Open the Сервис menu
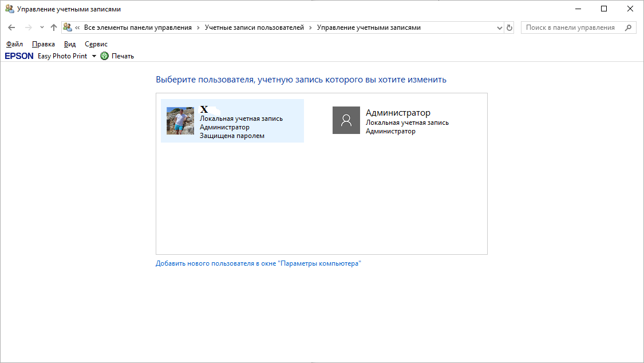The height and width of the screenshot is (363, 644). (x=96, y=44)
